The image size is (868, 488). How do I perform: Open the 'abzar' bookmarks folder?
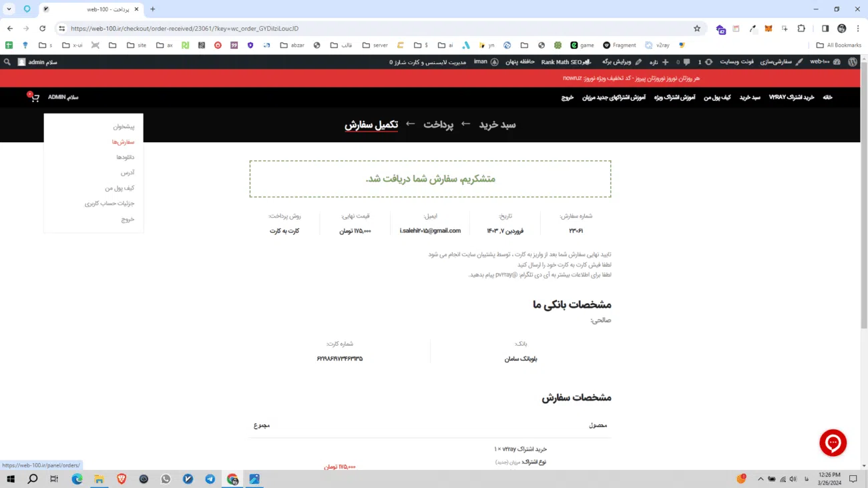[x=292, y=45]
